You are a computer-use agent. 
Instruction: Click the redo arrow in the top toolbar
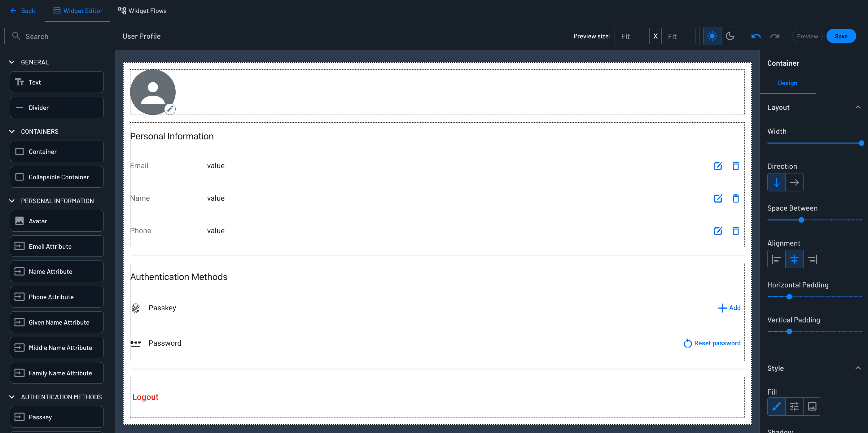click(x=775, y=36)
